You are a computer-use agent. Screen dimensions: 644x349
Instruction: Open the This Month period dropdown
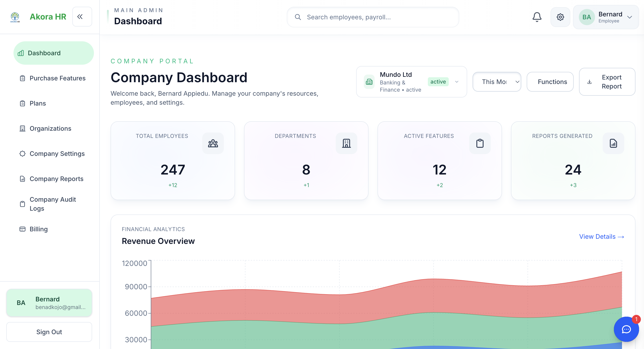(497, 82)
